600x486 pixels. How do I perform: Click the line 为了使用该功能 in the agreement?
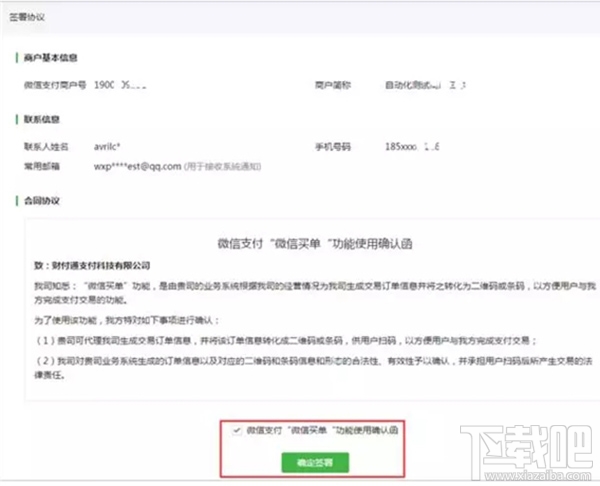127,320
